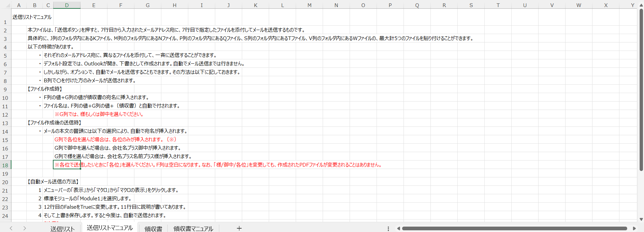Screen dimensions: 644x232
Task: Click the next sheet navigation arrow
Action: pos(25,228)
